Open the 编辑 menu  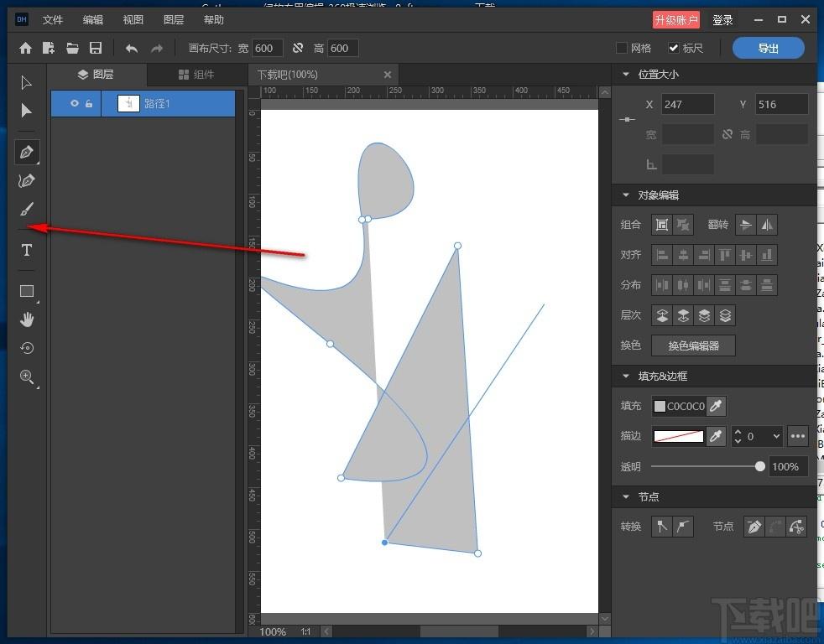point(93,20)
